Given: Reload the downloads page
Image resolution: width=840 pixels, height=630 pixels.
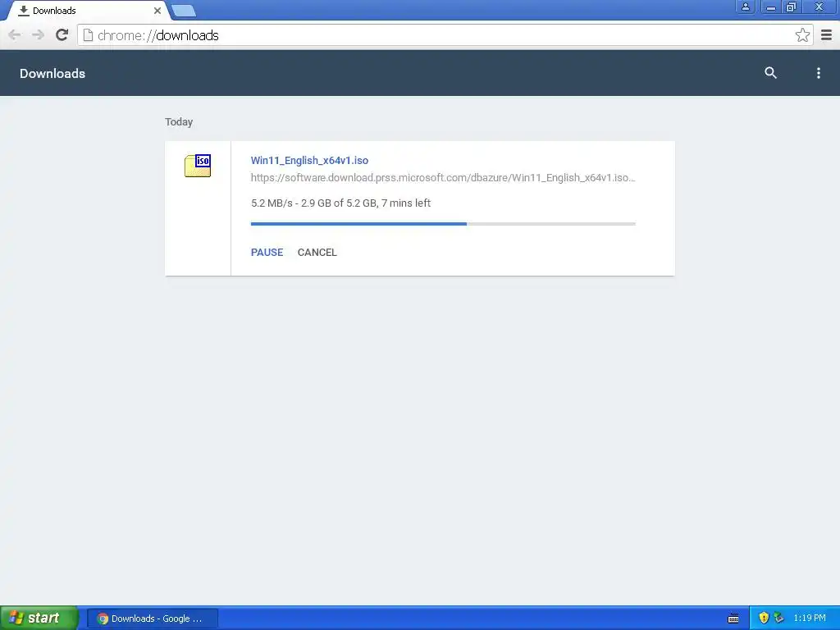Looking at the screenshot, I should pos(62,35).
